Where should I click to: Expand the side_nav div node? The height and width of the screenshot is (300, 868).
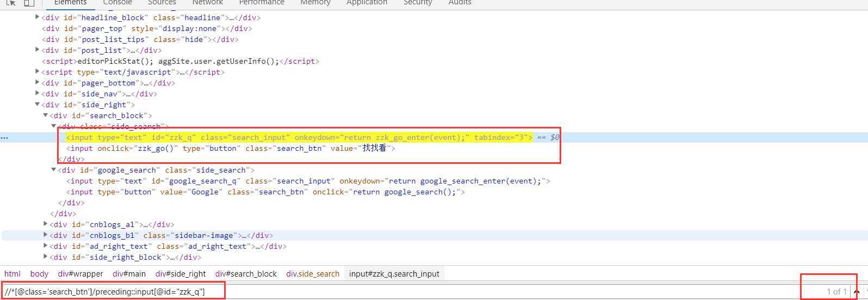point(38,94)
